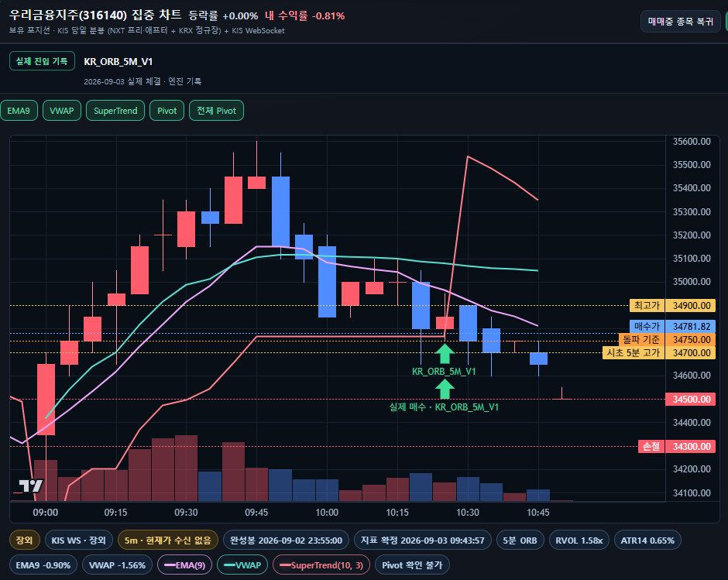
Task: Select the 5분 ORB status chip
Action: [520, 540]
